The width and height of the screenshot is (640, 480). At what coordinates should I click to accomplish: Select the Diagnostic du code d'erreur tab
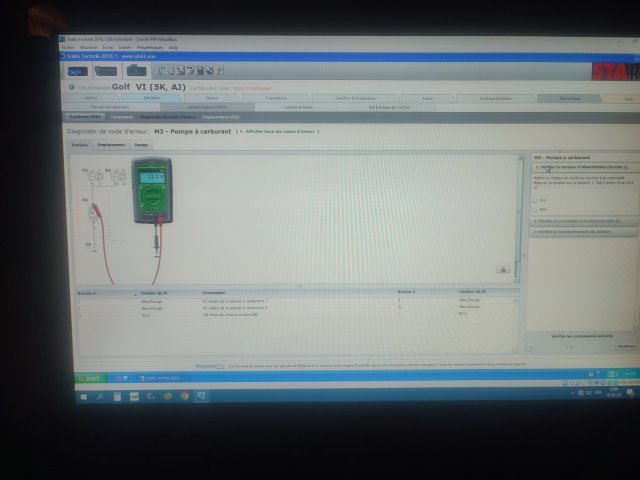[x=167, y=117]
